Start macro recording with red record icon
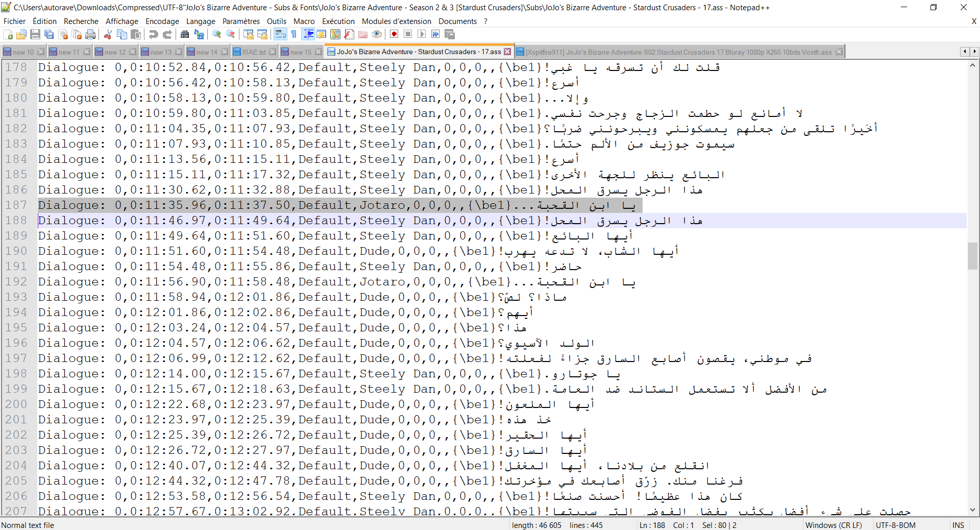 click(x=394, y=34)
